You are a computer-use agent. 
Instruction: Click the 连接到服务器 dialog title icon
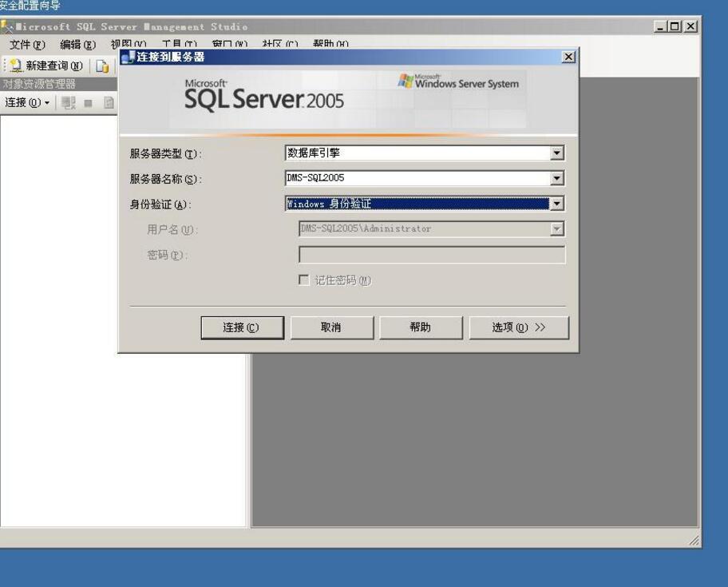[127, 58]
